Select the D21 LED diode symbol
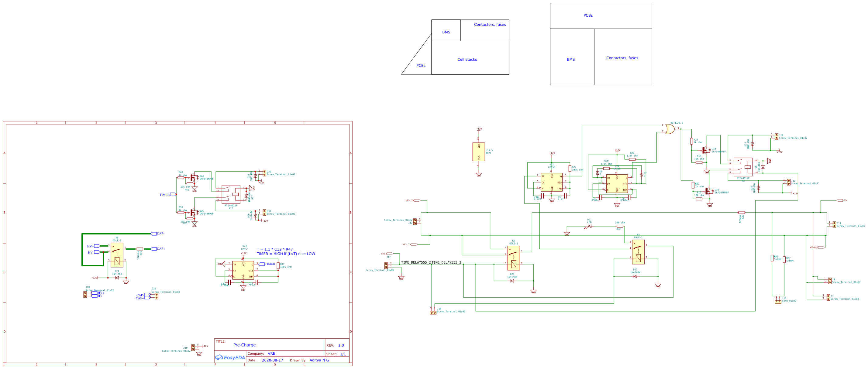The height and width of the screenshot is (369, 868). point(589,226)
